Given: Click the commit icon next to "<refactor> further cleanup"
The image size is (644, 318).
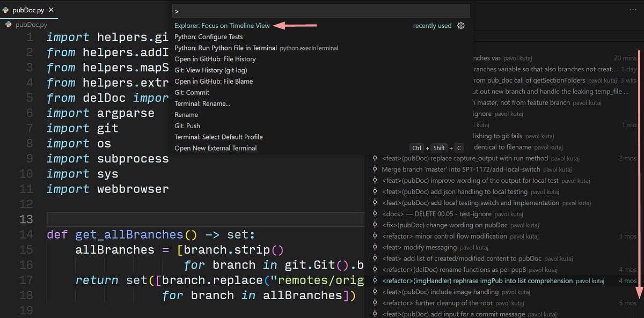Looking at the screenshot, I should (374, 303).
